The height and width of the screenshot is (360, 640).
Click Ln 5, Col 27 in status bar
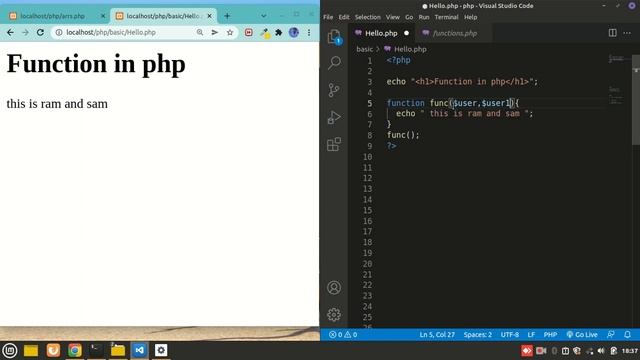point(437,335)
